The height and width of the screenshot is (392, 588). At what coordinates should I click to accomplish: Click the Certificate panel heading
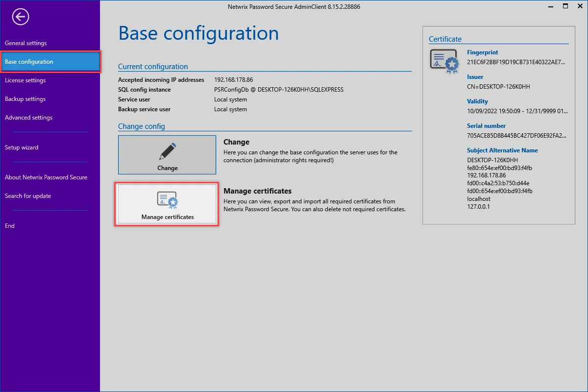[445, 39]
